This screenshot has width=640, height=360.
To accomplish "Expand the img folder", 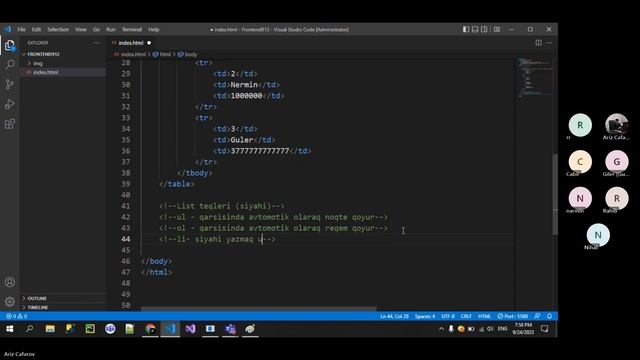I will pos(38,63).
